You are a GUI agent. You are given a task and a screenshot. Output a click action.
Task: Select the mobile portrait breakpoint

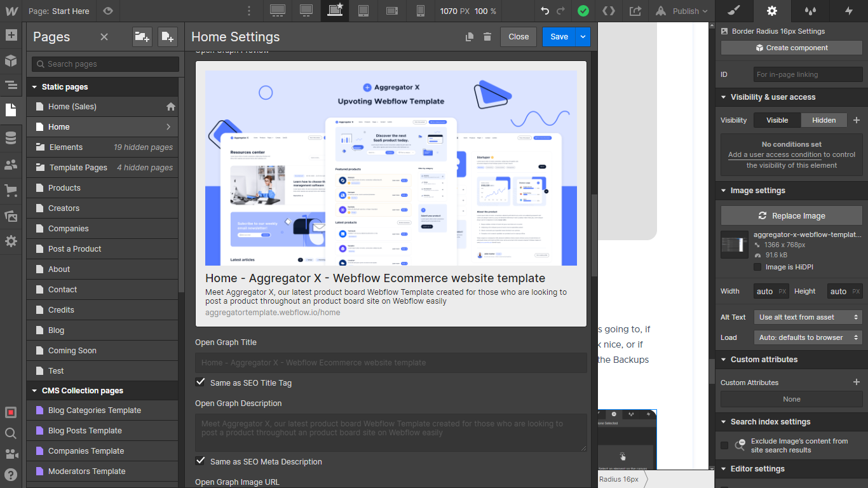420,11
